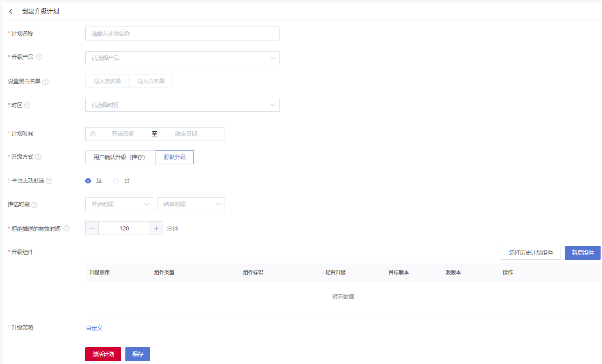Open help icon next to 升级产品
Image resolution: width=602 pixels, height=364 pixels.
[40, 57]
